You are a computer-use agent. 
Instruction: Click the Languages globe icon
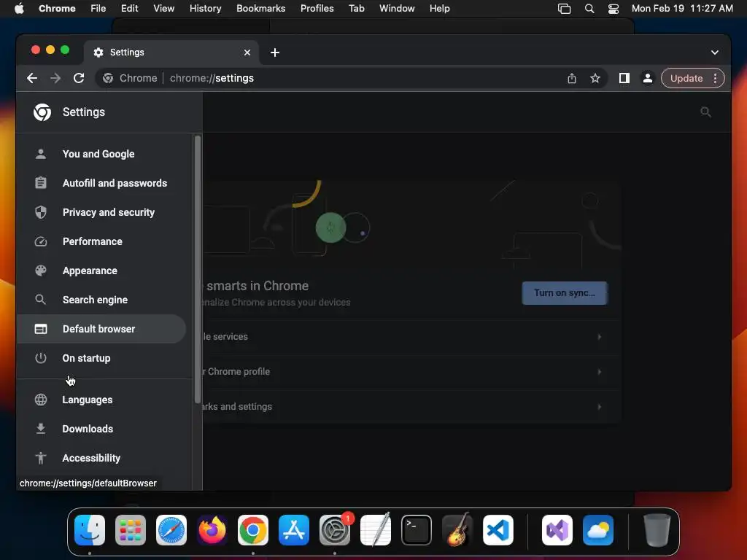tap(41, 400)
